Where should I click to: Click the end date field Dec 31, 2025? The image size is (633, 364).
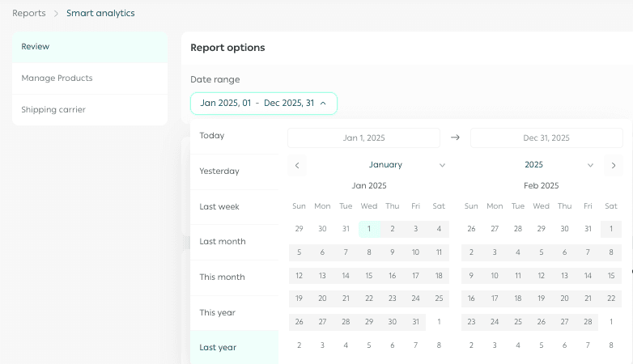pos(546,138)
